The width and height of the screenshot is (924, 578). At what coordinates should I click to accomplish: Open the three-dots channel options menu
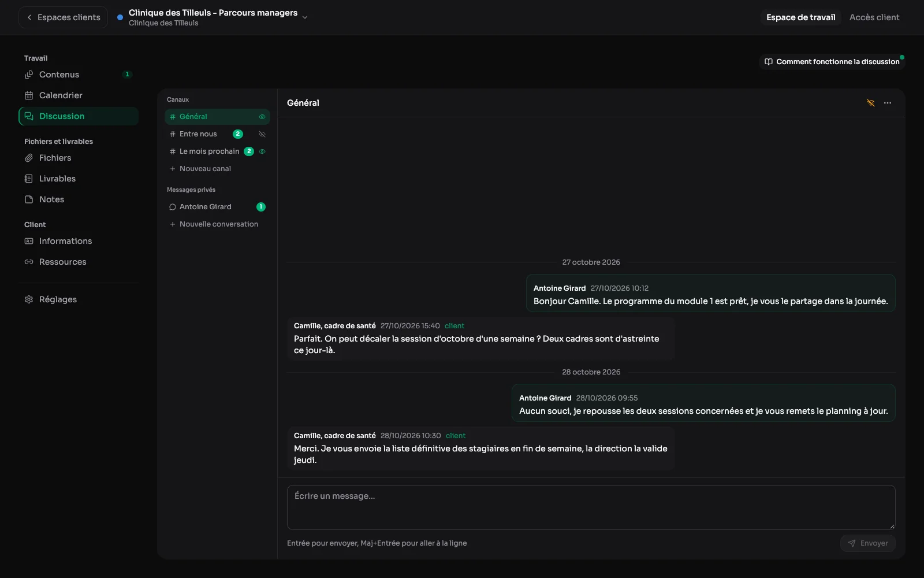point(888,103)
